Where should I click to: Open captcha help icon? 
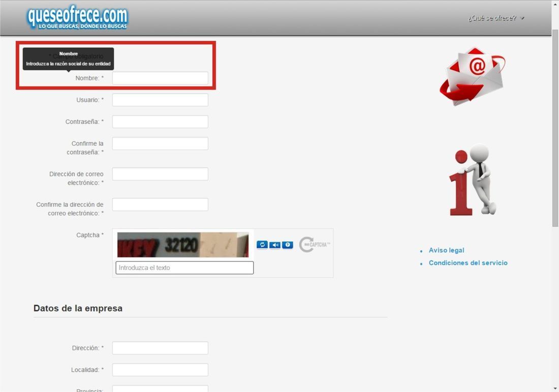(287, 245)
